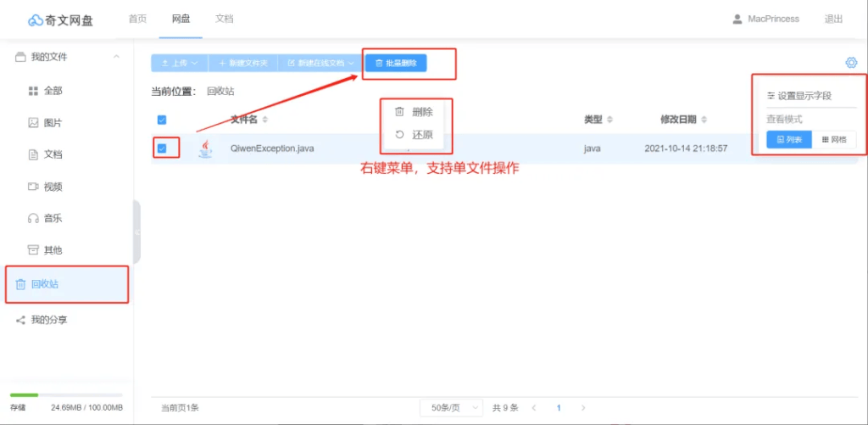This screenshot has width=868, height=425.
Task: Switch to the 文档 top tab
Action: pyautogui.click(x=224, y=19)
